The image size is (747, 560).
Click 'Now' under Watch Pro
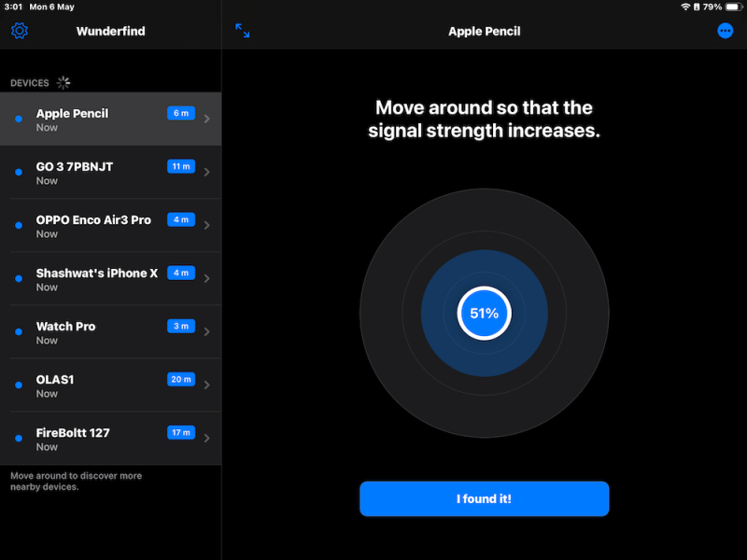pyautogui.click(x=47, y=341)
